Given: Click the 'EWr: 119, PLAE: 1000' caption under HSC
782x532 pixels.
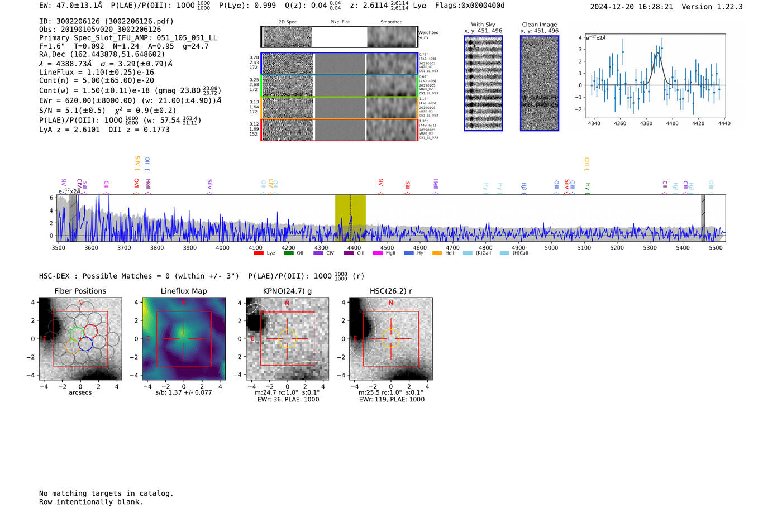Looking at the screenshot, I should 392,399.
